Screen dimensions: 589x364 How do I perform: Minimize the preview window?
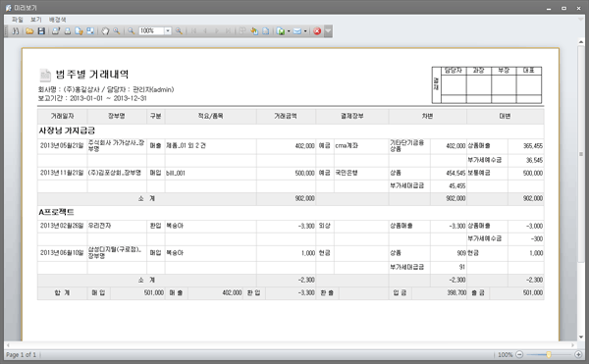(549, 8)
